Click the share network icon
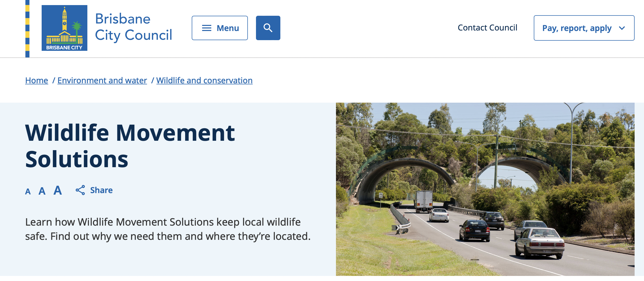 [x=80, y=190]
